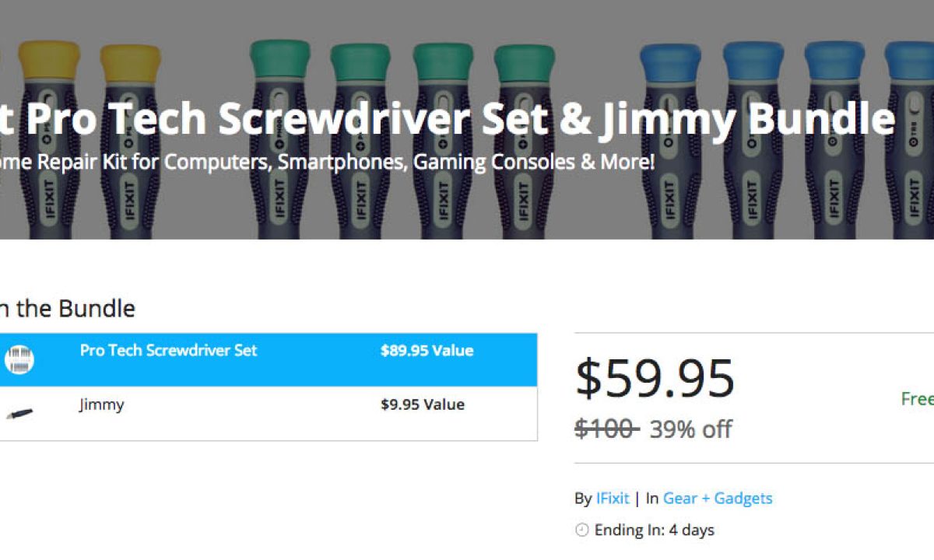Click the Repair Kit subtitle in banner
This screenshot has height=560, width=934.
(327, 163)
